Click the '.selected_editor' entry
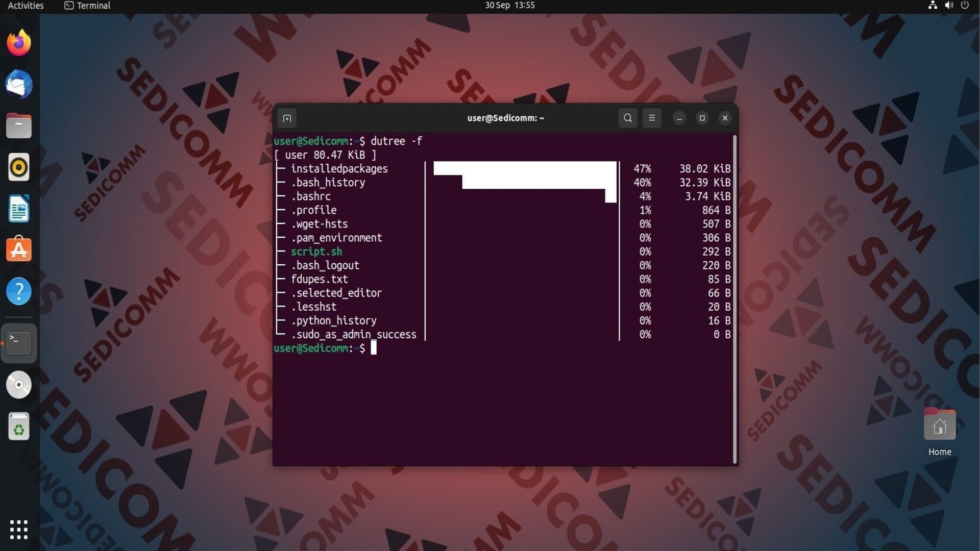 tap(336, 293)
